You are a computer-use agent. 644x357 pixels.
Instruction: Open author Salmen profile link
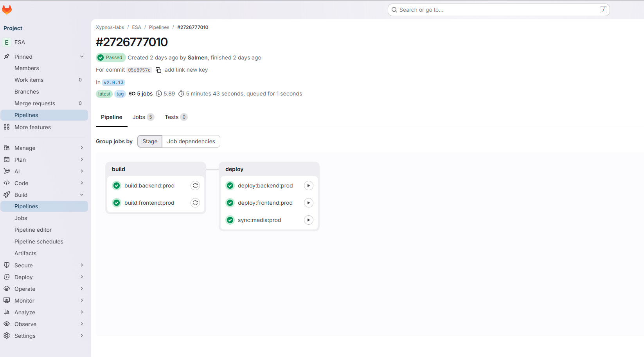pos(198,58)
